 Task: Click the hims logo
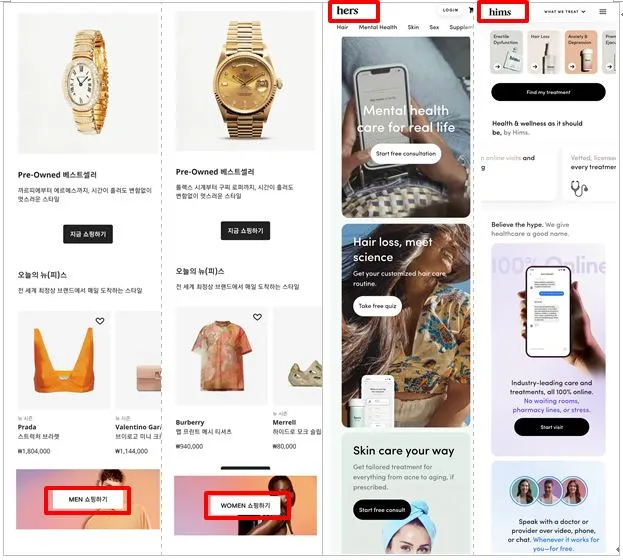500,12
